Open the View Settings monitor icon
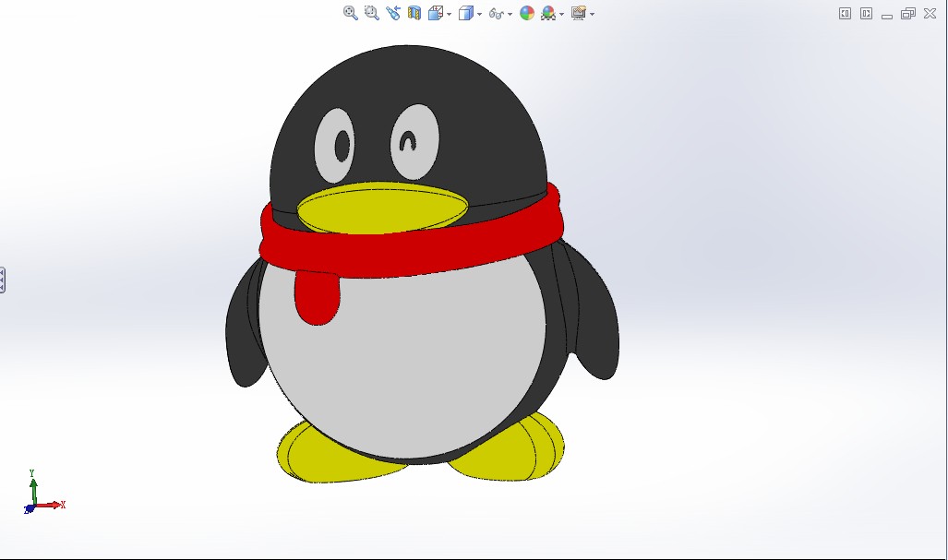Image resolution: width=948 pixels, height=560 pixels. click(x=579, y=13)
